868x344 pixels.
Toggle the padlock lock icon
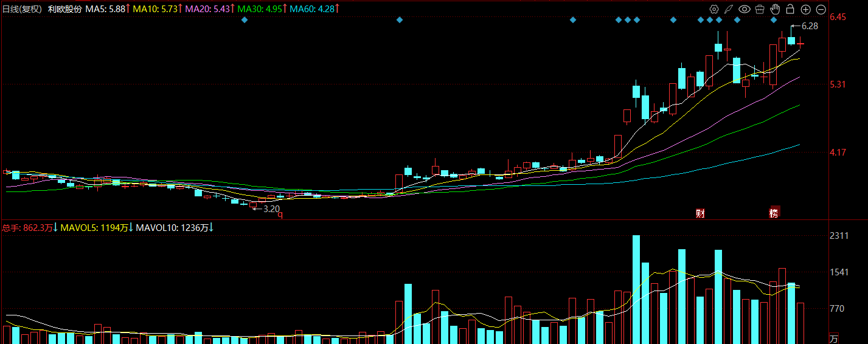pyautogui.click(x=790, y=9)
